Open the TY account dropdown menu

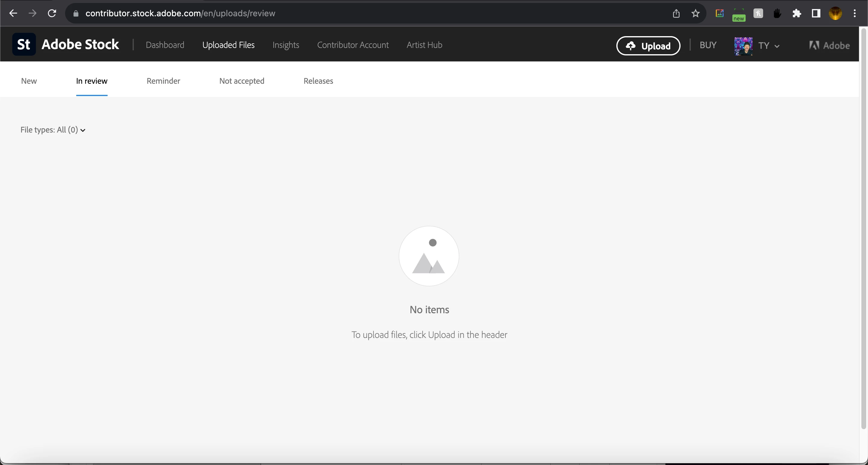coord(769,45)
